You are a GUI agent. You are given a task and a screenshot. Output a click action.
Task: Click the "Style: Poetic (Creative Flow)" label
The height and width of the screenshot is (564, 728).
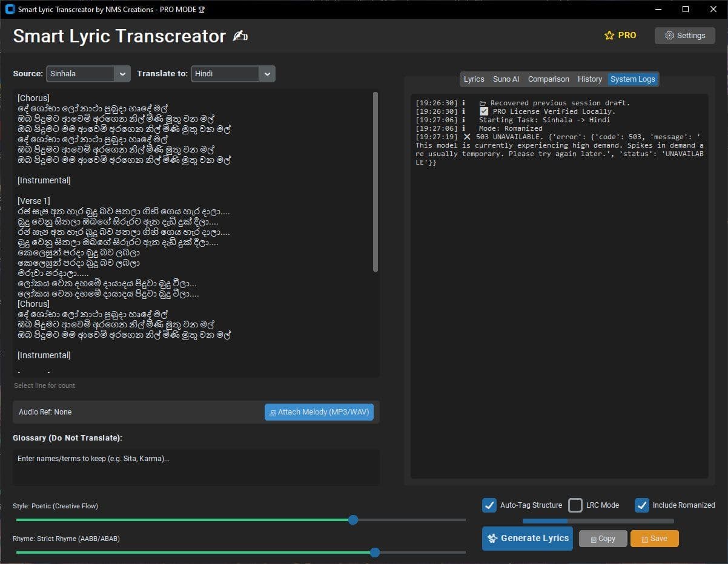pyautogui.click(x=55, y=506)
